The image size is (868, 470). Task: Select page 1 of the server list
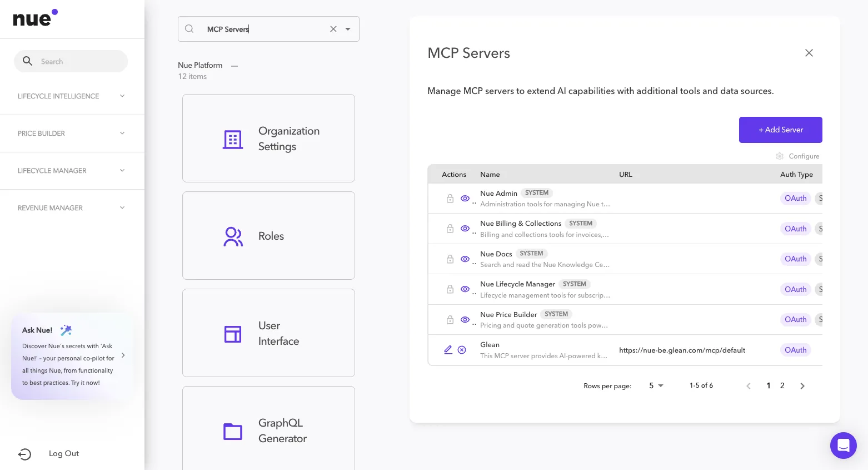(769, 385)
